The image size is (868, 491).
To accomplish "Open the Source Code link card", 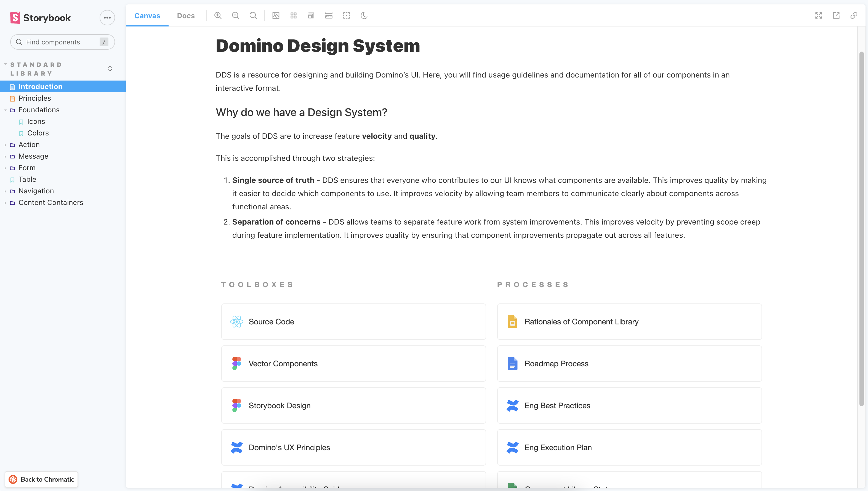I will 353,321.
